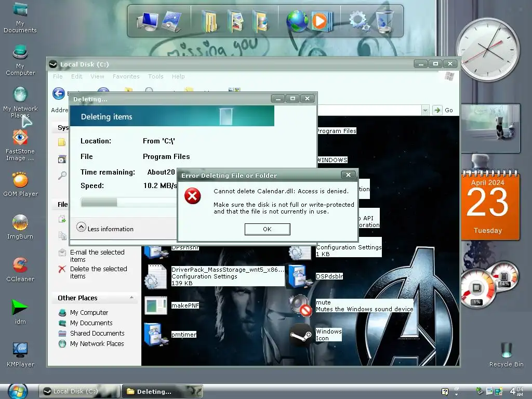Collapse the Other Places panel
The image size is (532, 399).
pyautogui.click(x=131, y=298)
